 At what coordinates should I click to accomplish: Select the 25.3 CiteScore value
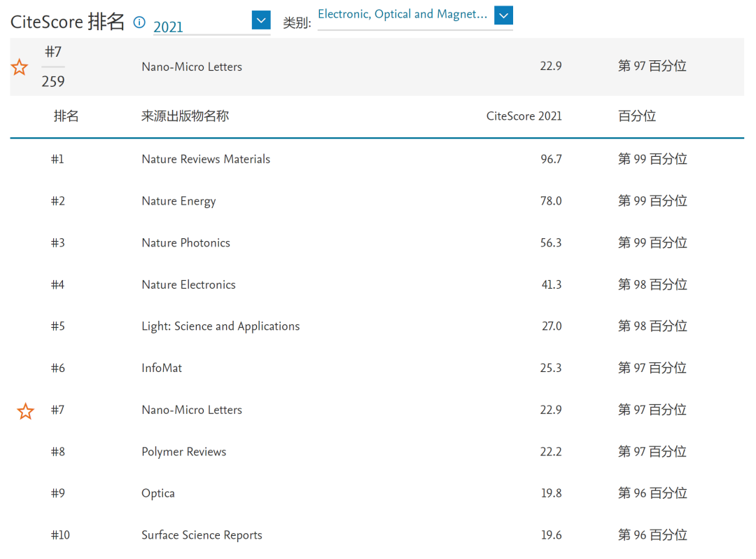click(x=551, y=368)
